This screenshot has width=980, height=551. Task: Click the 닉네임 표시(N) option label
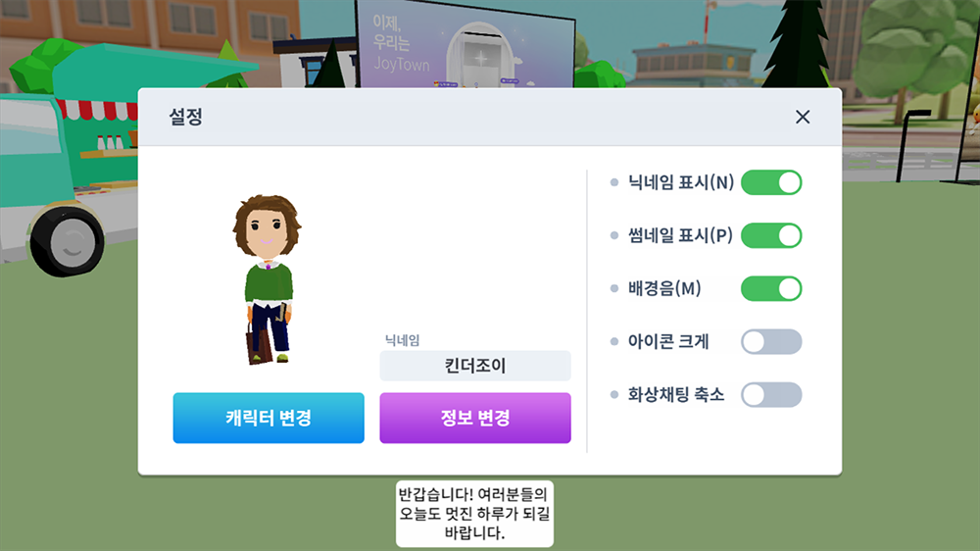(681, 182)
